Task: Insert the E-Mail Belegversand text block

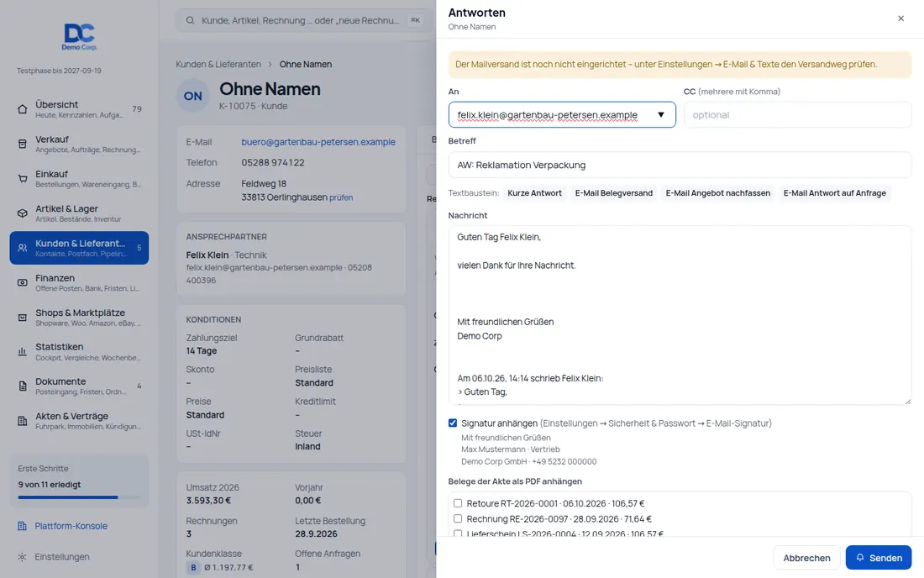Action: 613,193
